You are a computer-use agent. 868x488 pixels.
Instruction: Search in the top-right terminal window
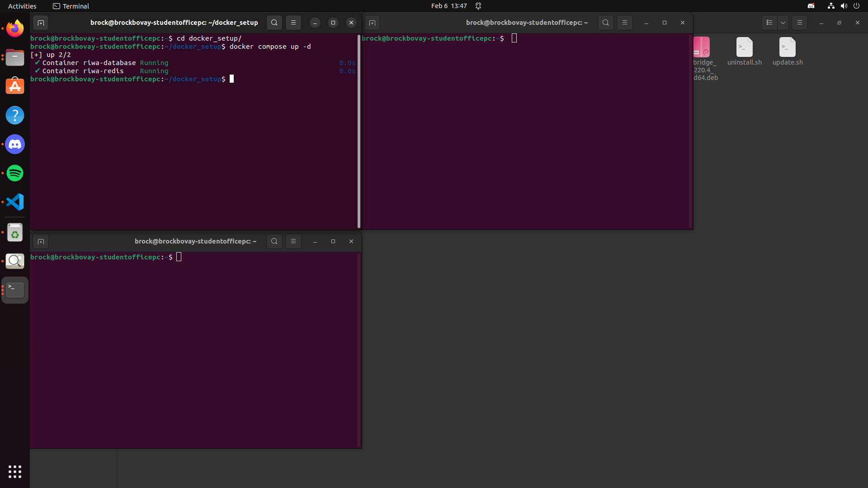click(606, 23)
